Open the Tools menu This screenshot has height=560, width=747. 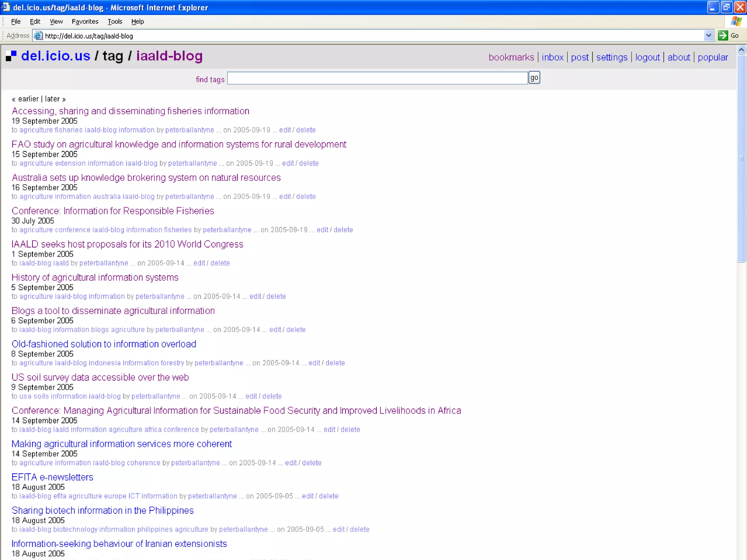click(x=115, y=22)
